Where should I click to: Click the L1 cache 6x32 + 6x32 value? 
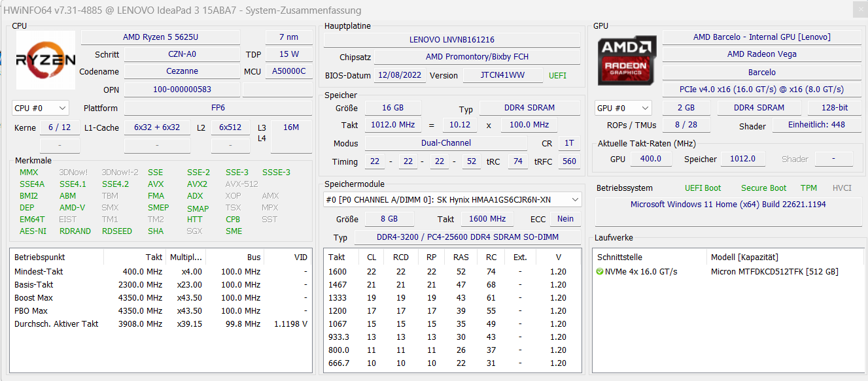[x=157, y=127]
